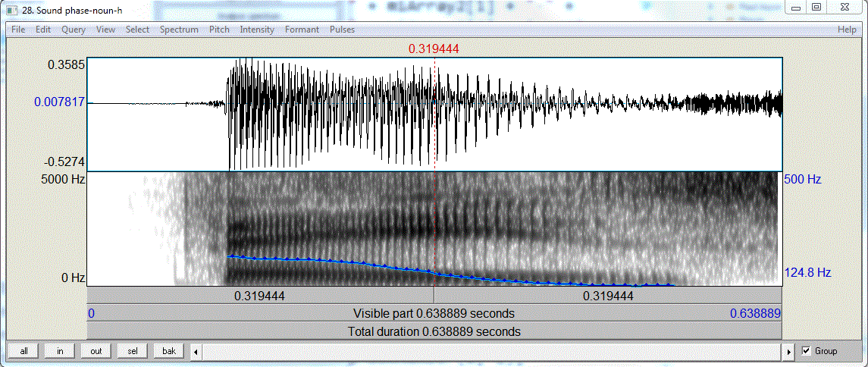Click the 500 Hz pitch ceiling label
Screen dimensions: 868x367
coord(802,180)
